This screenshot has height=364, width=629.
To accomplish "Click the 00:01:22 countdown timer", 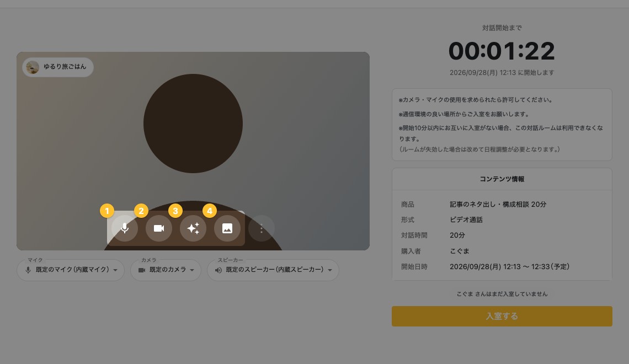I will pos(502,51).
